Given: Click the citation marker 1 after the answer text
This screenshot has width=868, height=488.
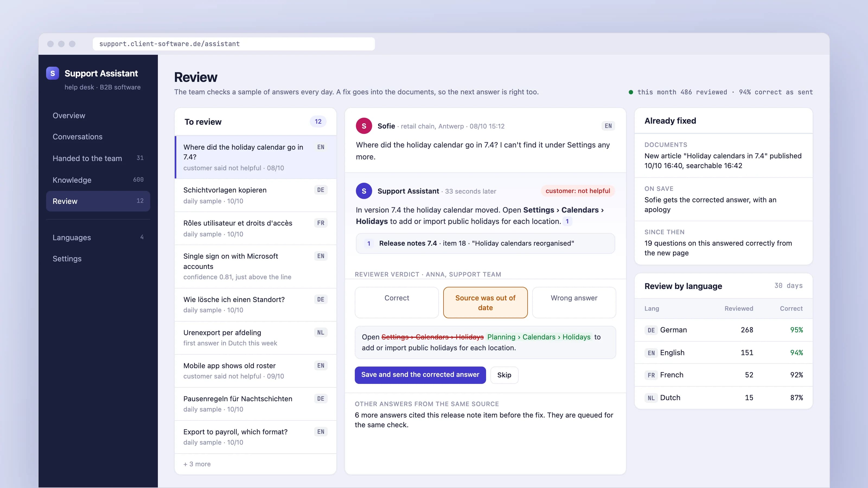Looking at the screenshot, I should (x=567, y=221).
